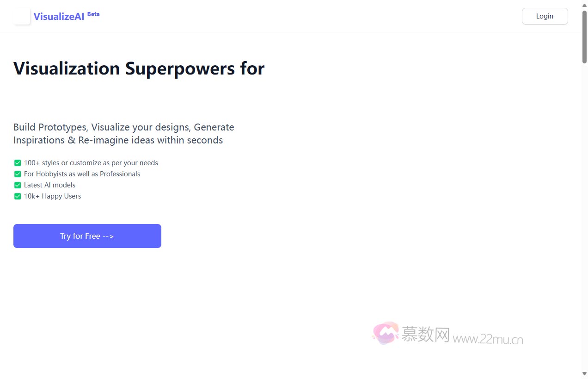This screenshot has height=379, width=588.
Task: Click the vertical scrollbar thumb
Action: (x=584, y=36)
